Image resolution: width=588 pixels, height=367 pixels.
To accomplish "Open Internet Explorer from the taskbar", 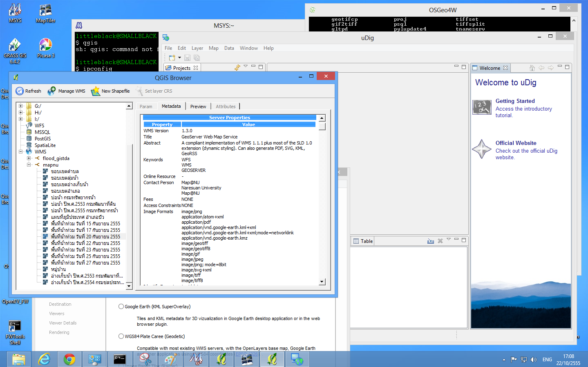I will point(44,359).
